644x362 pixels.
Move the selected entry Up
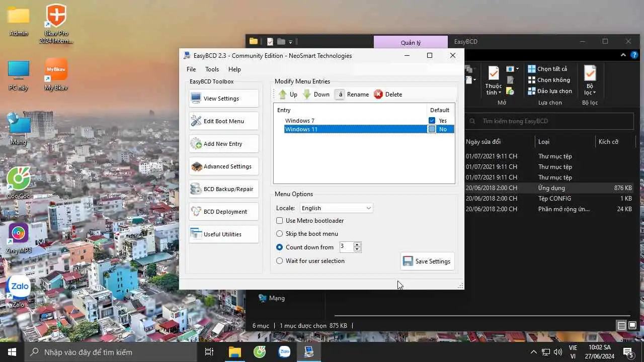(x=288, y=94)
